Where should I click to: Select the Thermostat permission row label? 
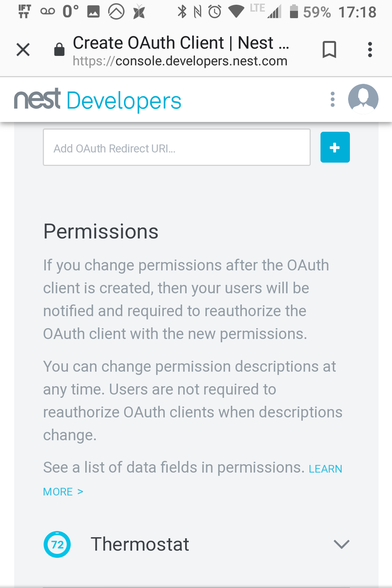(140, 544)
